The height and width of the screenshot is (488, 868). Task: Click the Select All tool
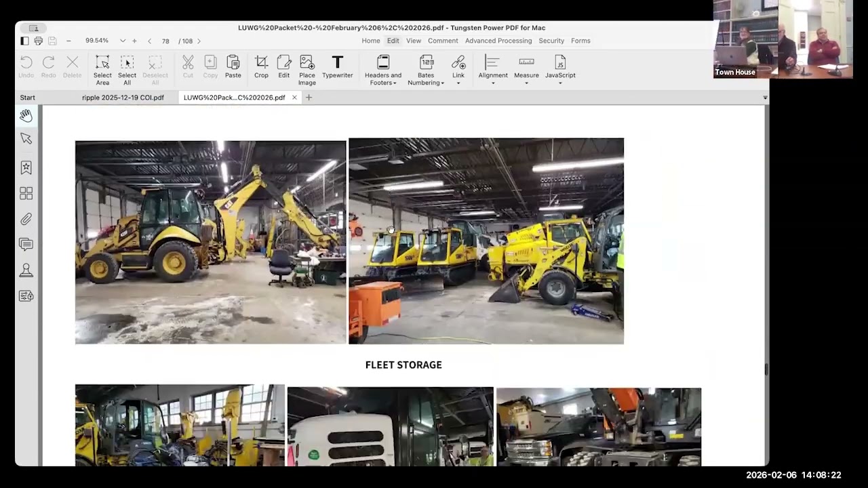127,70
